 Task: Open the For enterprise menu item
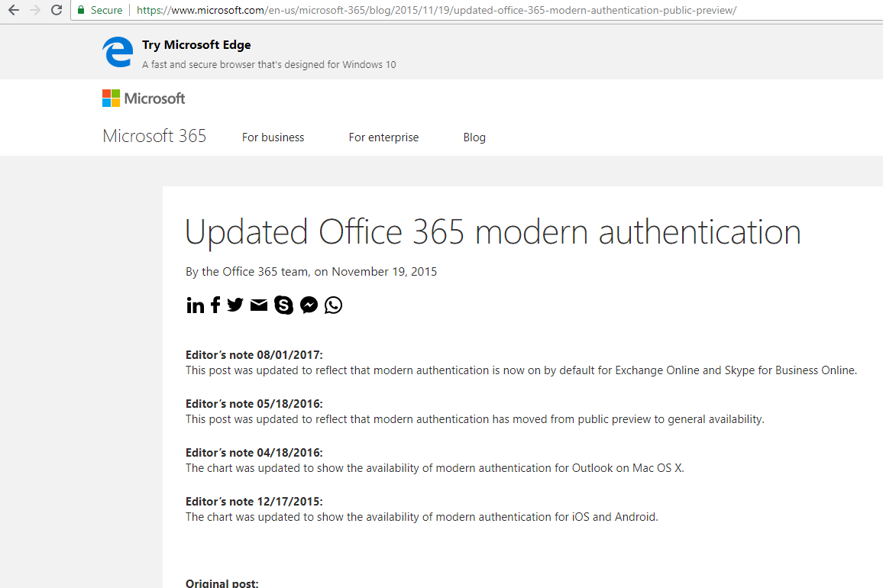[383, 137]
